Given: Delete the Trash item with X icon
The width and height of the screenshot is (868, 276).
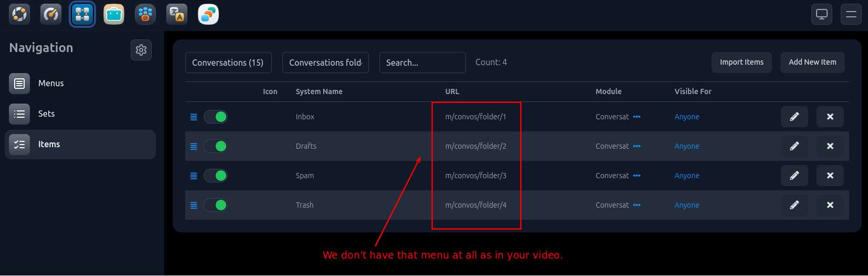Looking at the screenshot, I should (x=830, y=205).
